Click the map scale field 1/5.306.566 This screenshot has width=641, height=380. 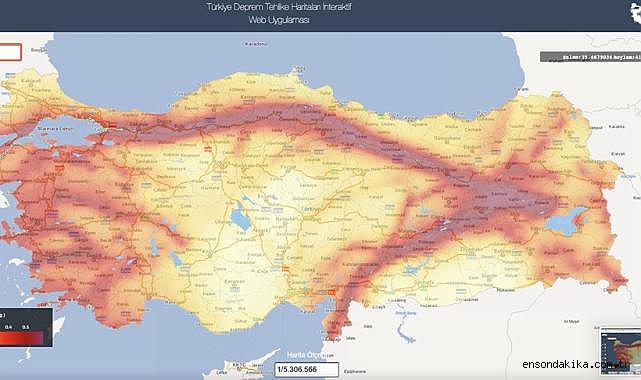[306, 369]
